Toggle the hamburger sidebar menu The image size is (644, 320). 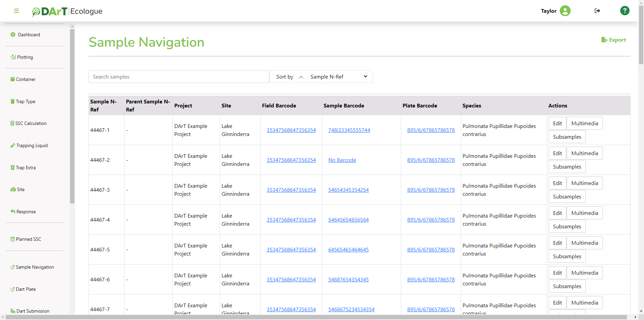(16, 11)
